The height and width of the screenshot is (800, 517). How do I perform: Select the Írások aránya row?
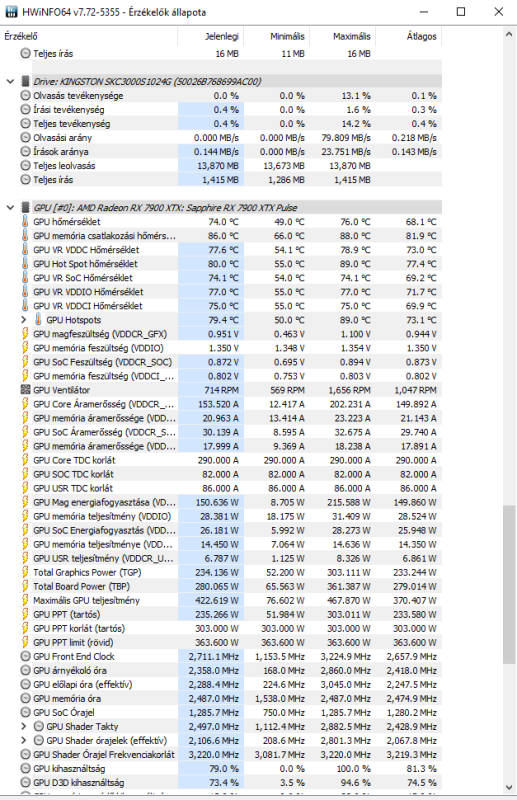point(230,152)
